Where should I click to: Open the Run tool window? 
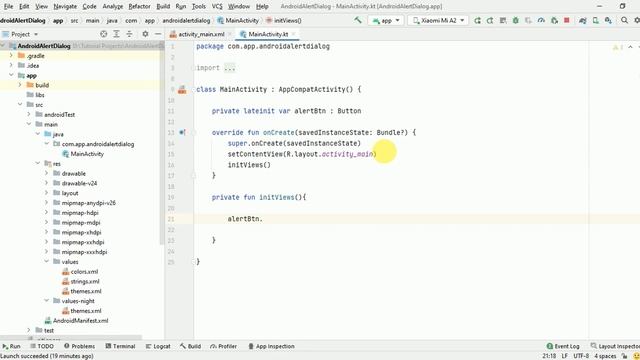tap(11, 346)
